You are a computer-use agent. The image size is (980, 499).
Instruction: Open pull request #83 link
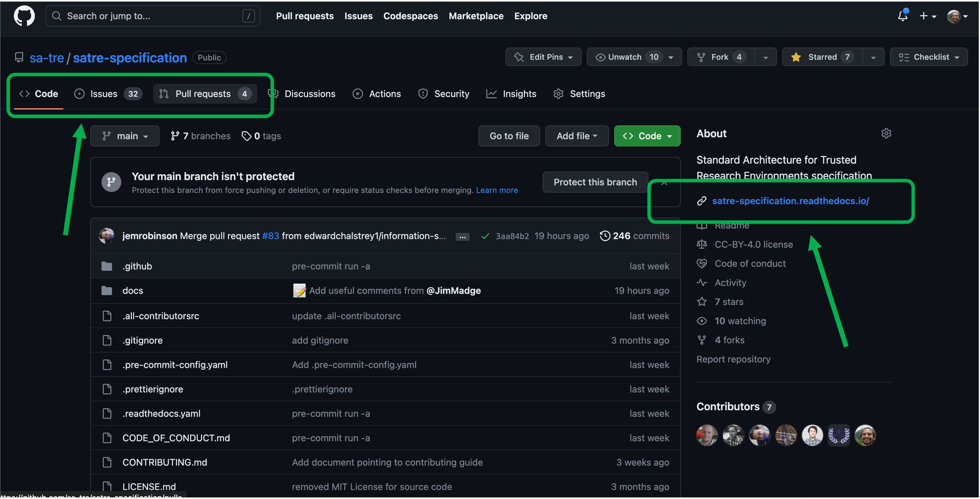pyautogui.click(x=270, y=236)
